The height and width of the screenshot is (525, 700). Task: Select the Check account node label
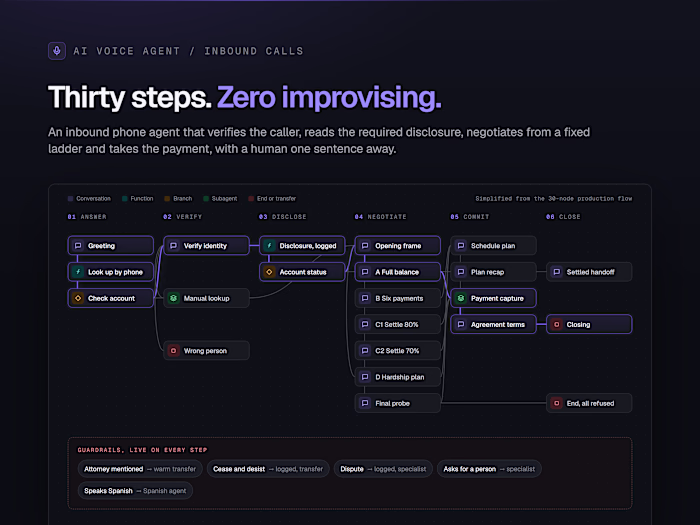pyautogui.click(x=111, y=299)
